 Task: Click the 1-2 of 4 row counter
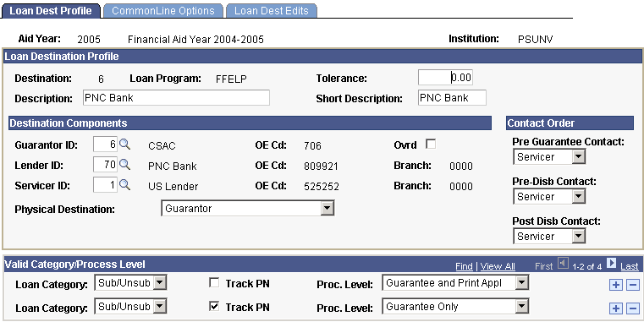[x=587, y=266]
